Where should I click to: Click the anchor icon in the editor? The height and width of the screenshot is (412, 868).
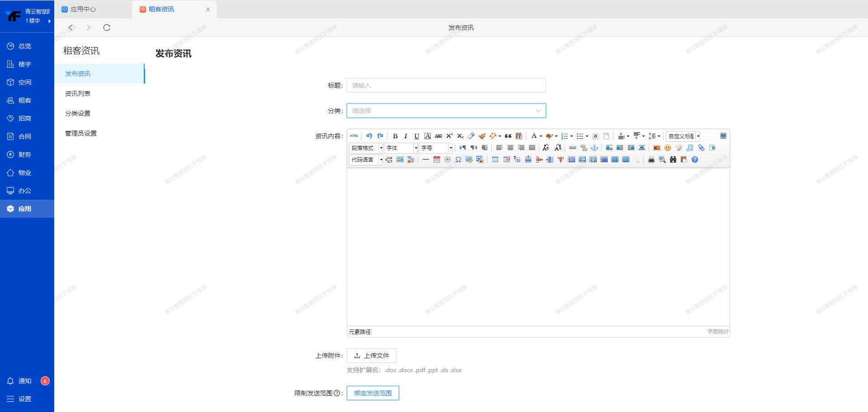pos(594,148)
